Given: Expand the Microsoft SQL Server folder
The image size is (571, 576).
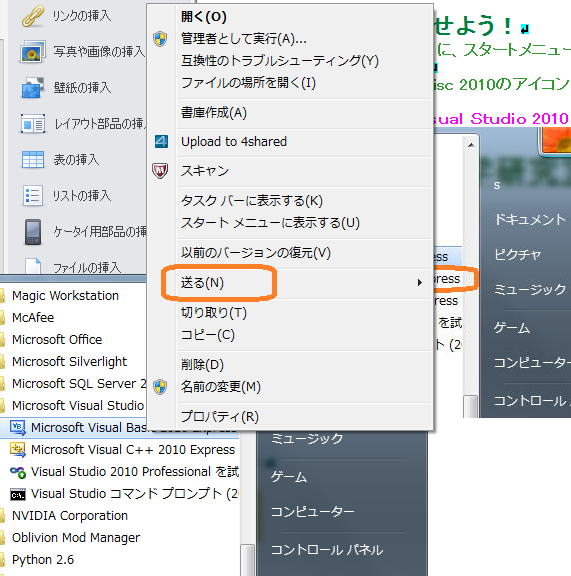Looking at the screenshot, I should (x=79, y=384).
